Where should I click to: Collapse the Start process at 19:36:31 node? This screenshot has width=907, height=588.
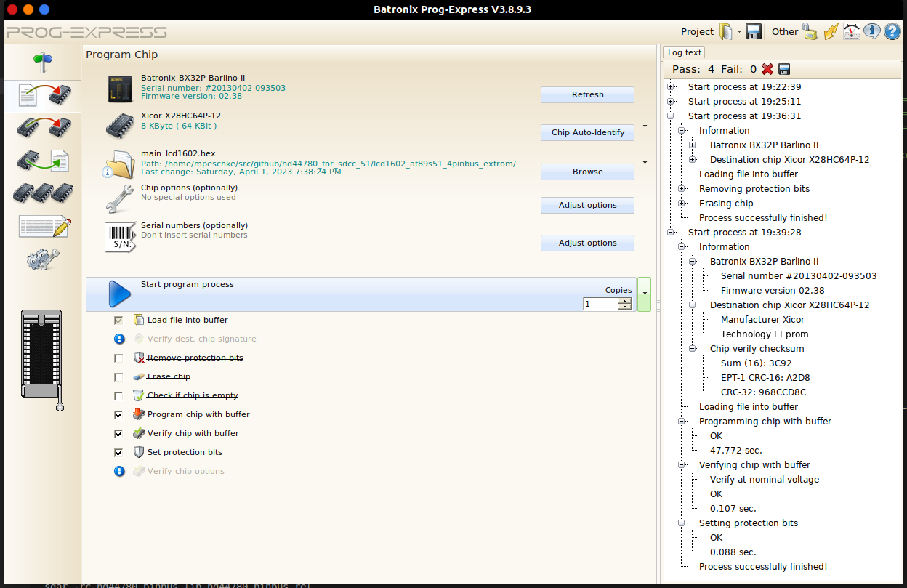(x=671, y=116)
